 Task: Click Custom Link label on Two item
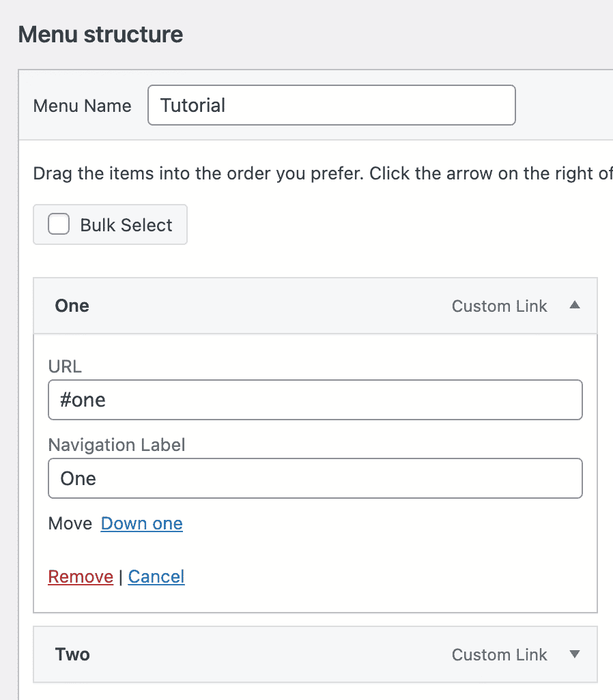(499, 655)
